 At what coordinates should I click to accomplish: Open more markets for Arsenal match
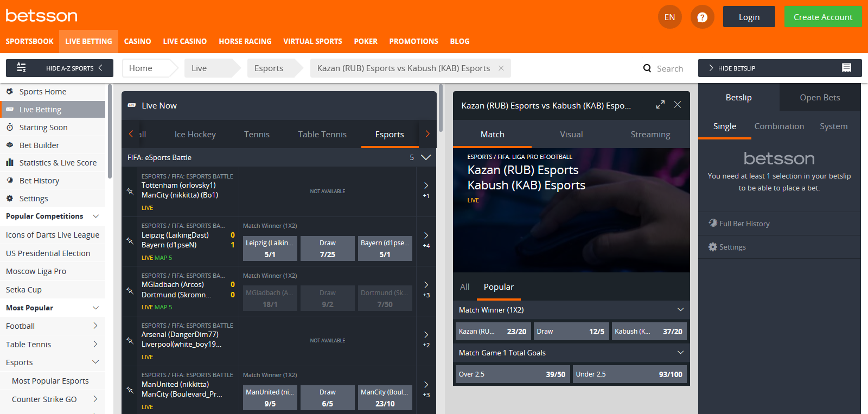click(x=426, y=340)
